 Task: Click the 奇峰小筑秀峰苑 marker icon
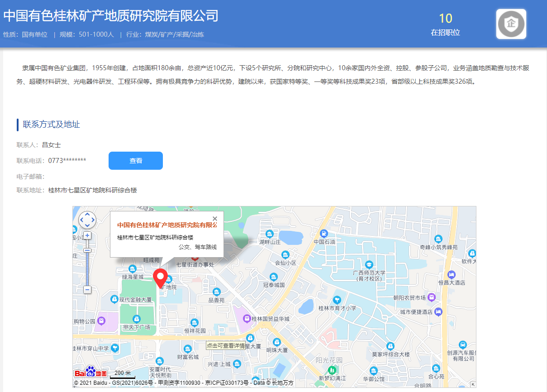coord(438,239)
